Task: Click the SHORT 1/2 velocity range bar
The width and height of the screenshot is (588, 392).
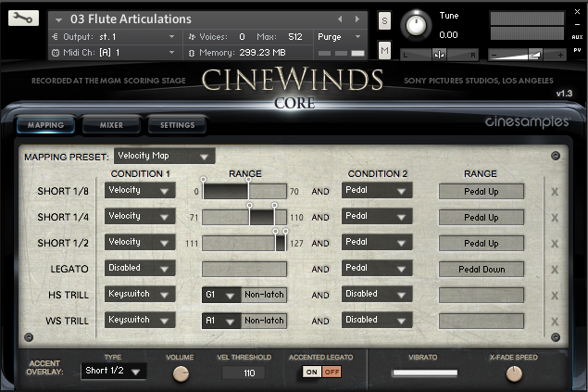Action: click(x=244, y=243)
